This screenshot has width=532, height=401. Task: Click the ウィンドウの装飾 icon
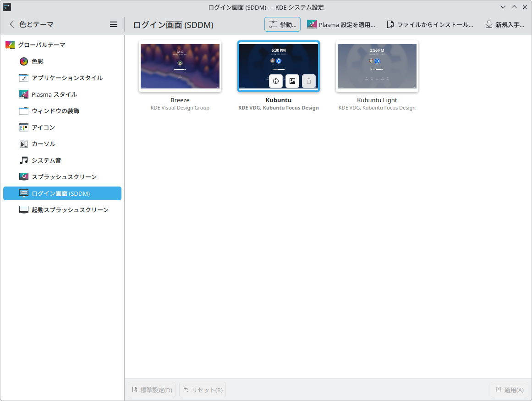tap(24, 111)
